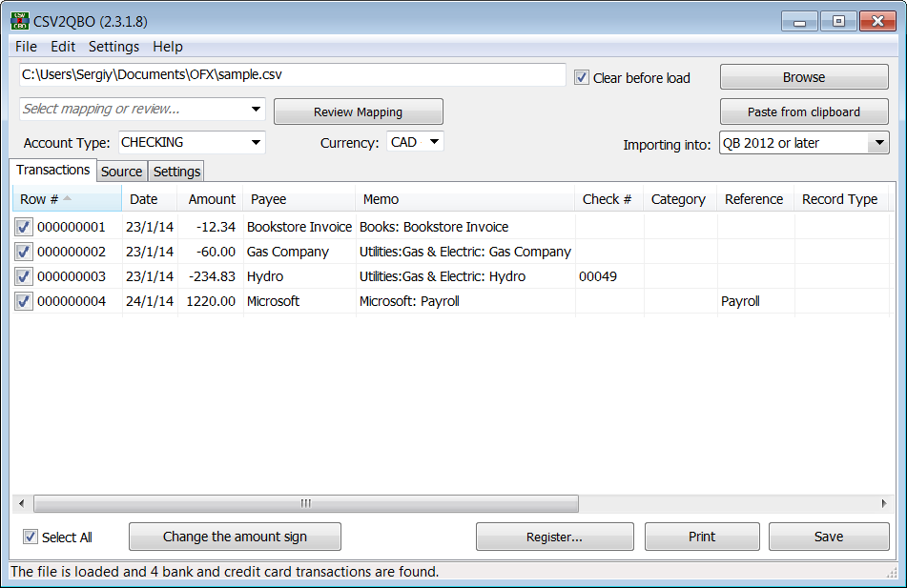Expand the Account Type CHECKING dropdown
This screenshot has width=907, height=588.
pyautogui.click(x=192, y=142)
